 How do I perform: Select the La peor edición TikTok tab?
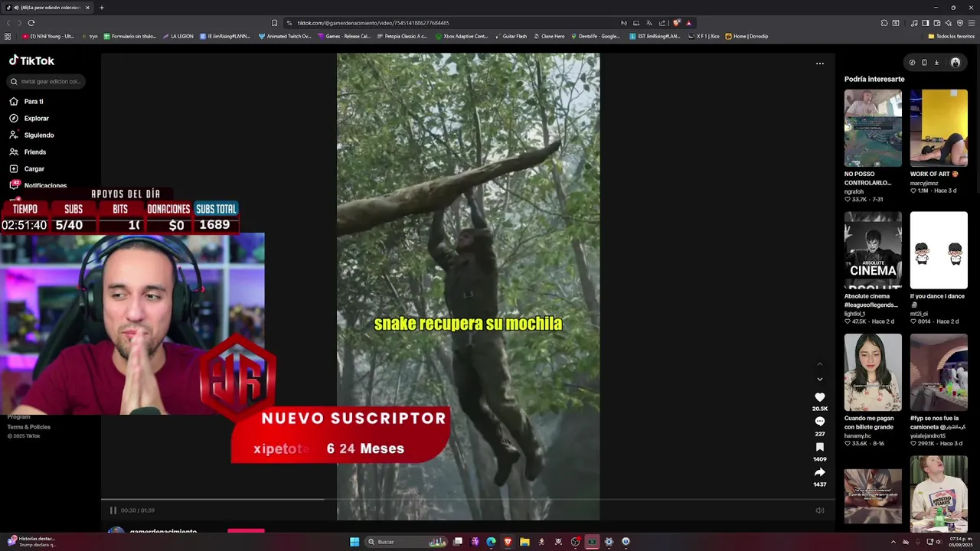[47, 8]
